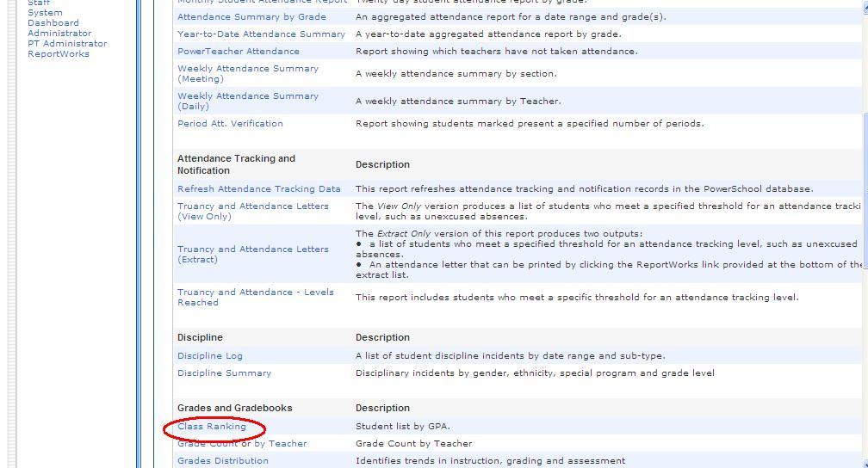Open Attendance Summary by Grade report
Image resolution: width=868 pixels, height=468 pixels.
tap(251, 17)
